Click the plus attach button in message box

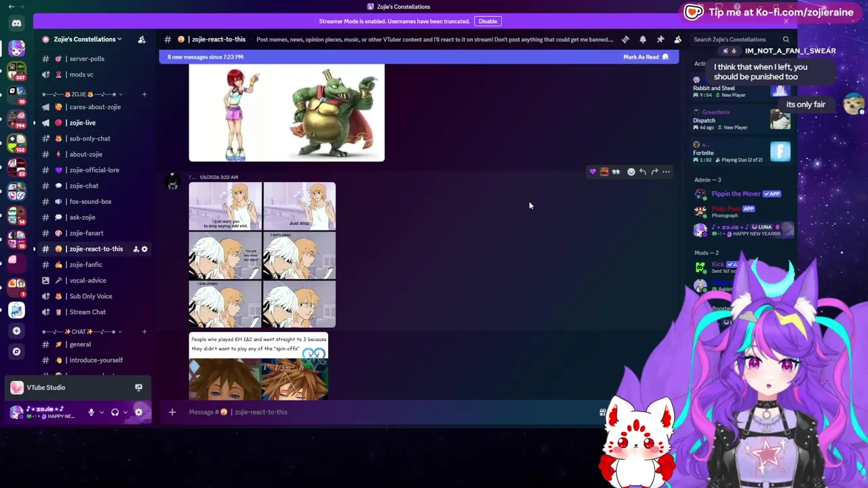172,412
